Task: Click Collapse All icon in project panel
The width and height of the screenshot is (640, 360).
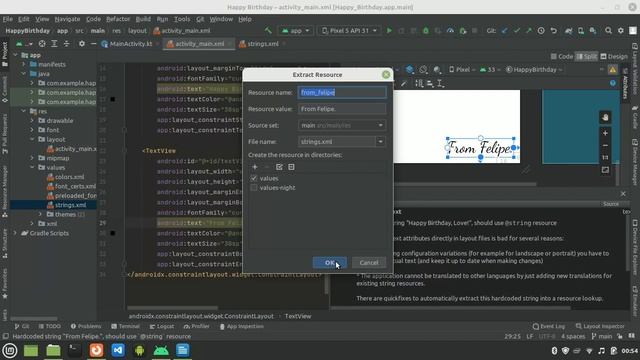Action: tap(66, 44)
